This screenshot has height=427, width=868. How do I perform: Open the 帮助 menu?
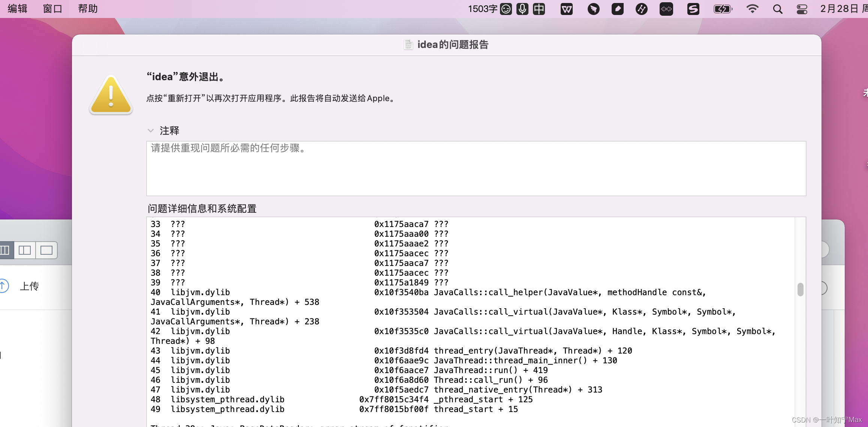pos(88,9)
